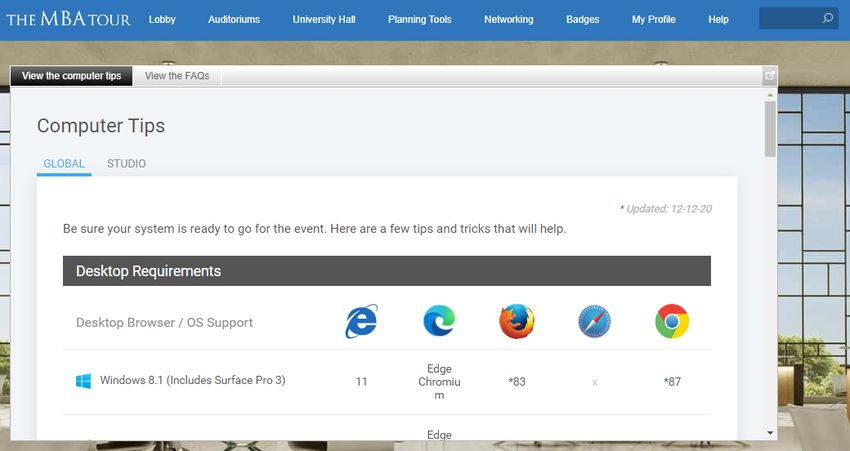
Task: Open My Profile
Action: tap(653, 20)
